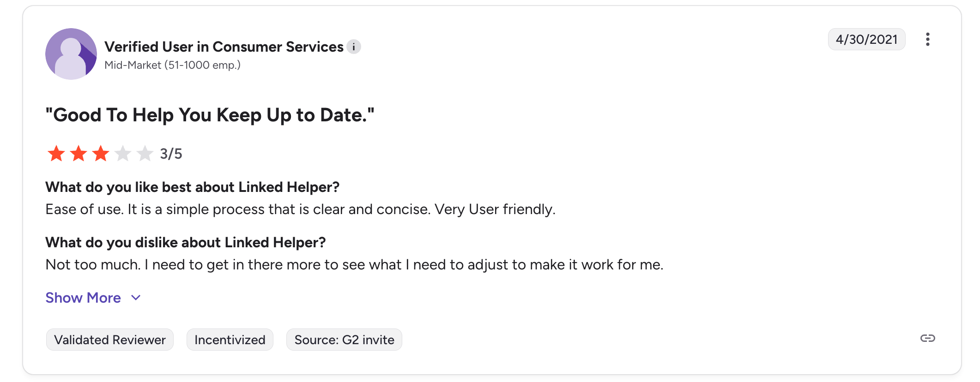
Task: Click the first red rating star
Action: pos(56,154)
